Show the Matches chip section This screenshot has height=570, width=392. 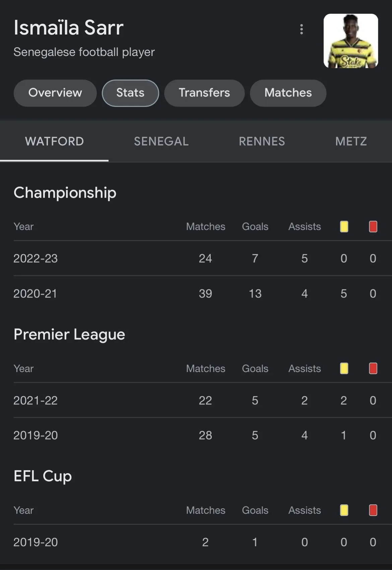(288, 93)
